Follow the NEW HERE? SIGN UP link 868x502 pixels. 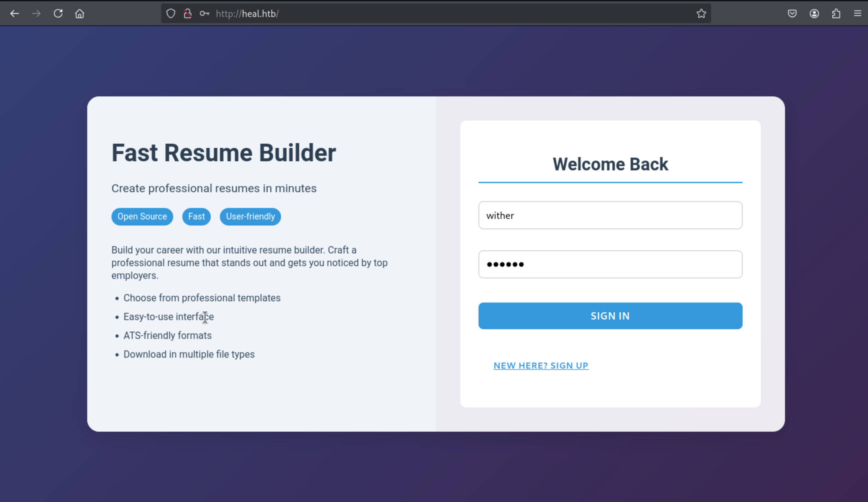540,366
